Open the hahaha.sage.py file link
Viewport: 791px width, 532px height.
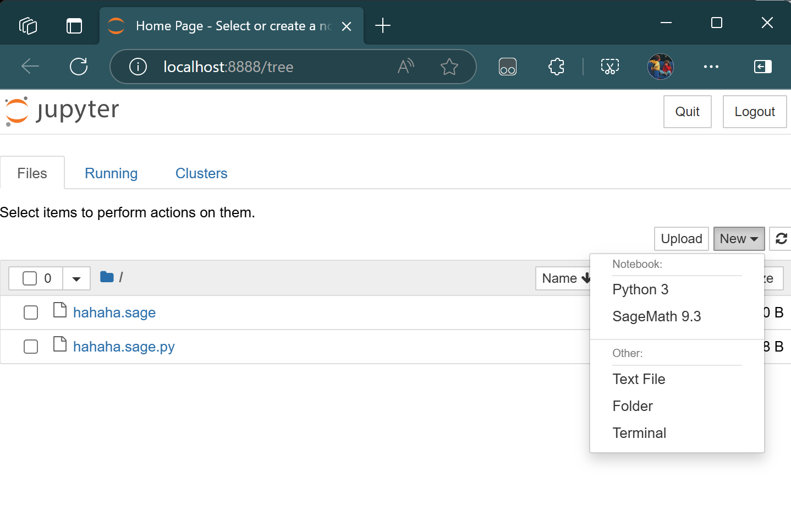point(124,347)
